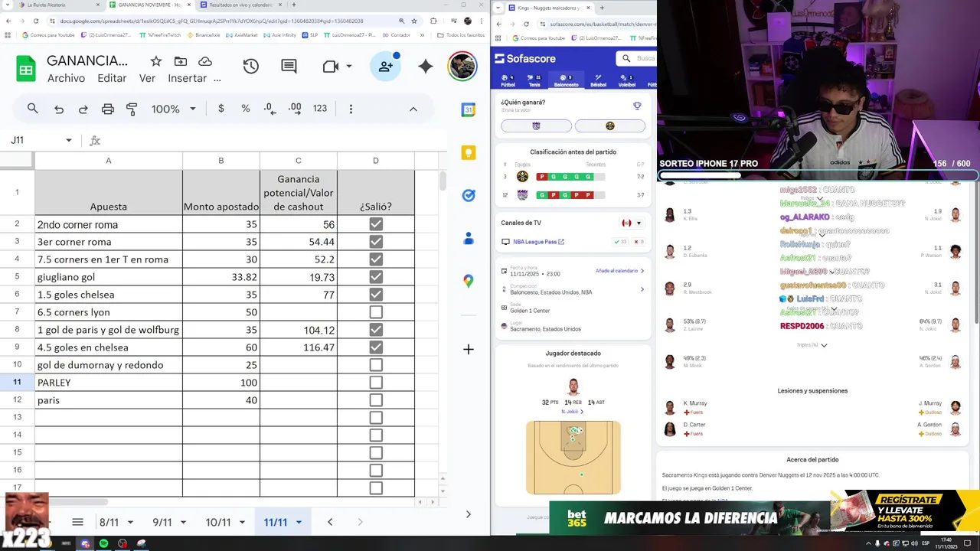Uncheck ¿Salió? for 2ndo corner roma
The image size is (980, 551).
coord(376,224)
